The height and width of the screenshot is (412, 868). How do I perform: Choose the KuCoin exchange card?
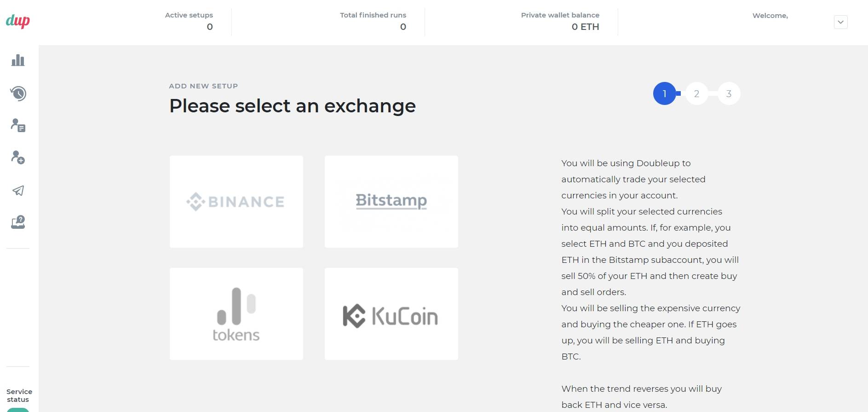pyautogui.click(x=391, y=314)
